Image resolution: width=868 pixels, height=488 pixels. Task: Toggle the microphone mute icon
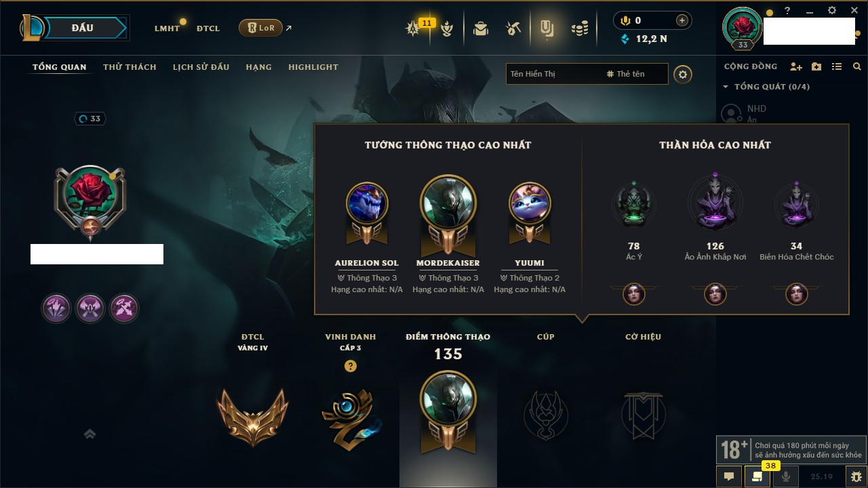coord(786,476)
